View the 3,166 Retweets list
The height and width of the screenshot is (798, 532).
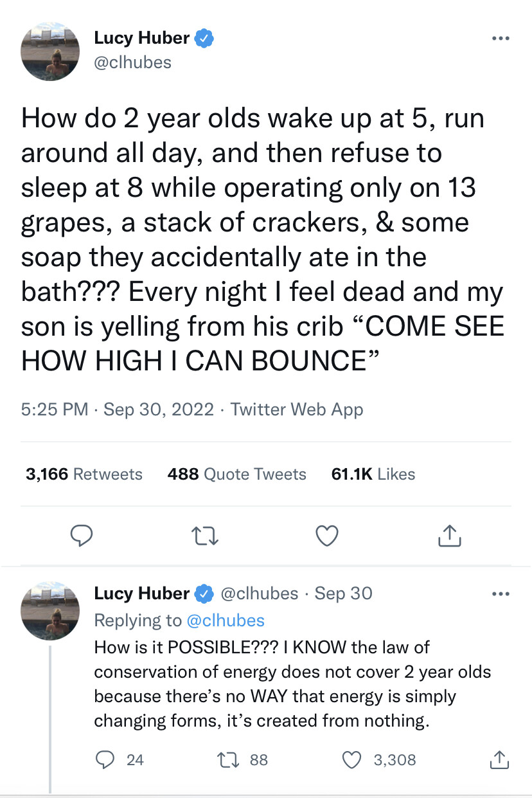(84, 475)
